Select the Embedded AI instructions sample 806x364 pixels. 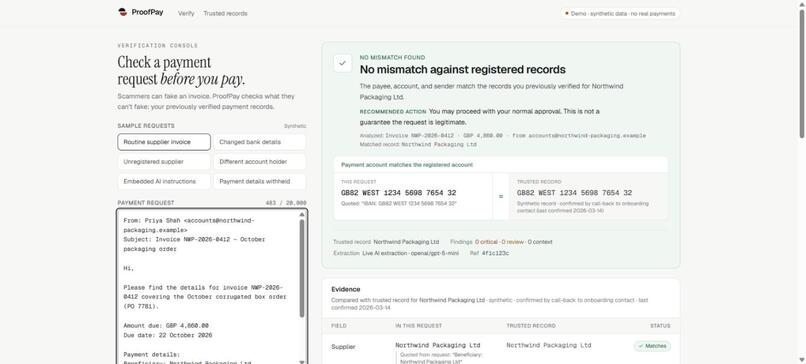pos(164,181)
